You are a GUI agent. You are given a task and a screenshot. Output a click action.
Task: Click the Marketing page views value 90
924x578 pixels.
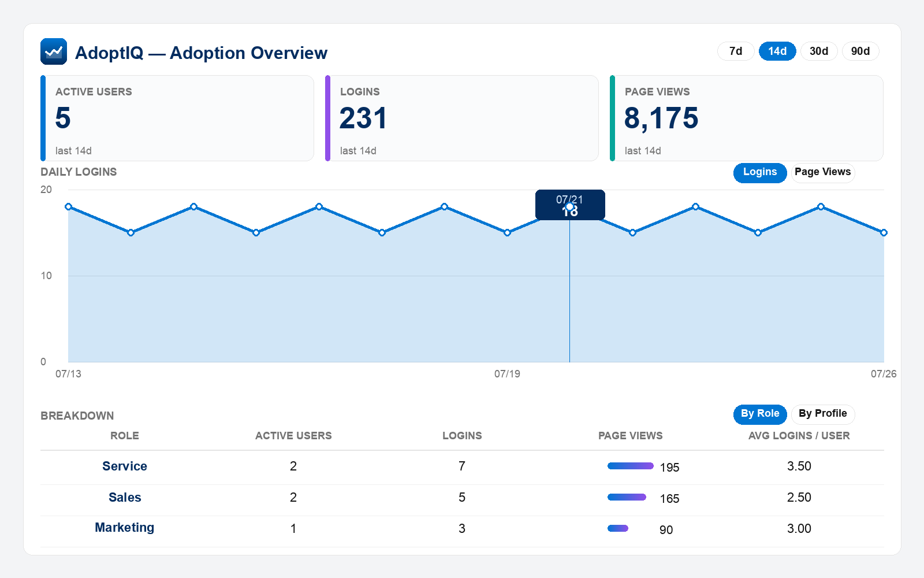click(666, 530)
